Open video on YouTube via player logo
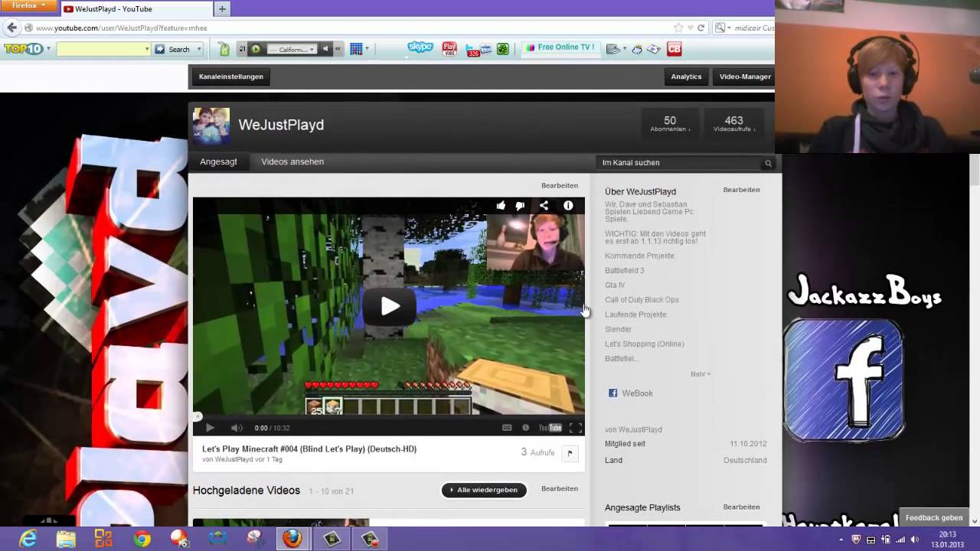 click(x=550, y=428)
